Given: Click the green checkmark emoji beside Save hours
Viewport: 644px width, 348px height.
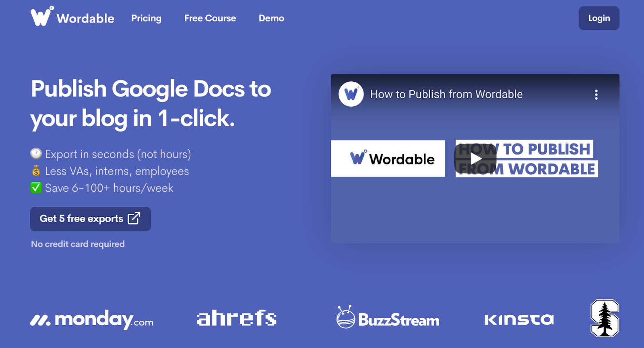Looking at the screenshot, I should [x=36, y=187].
